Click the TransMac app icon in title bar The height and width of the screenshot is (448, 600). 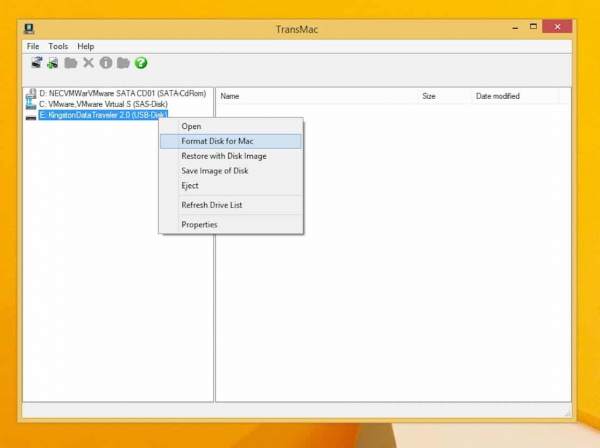pos(34,29)
